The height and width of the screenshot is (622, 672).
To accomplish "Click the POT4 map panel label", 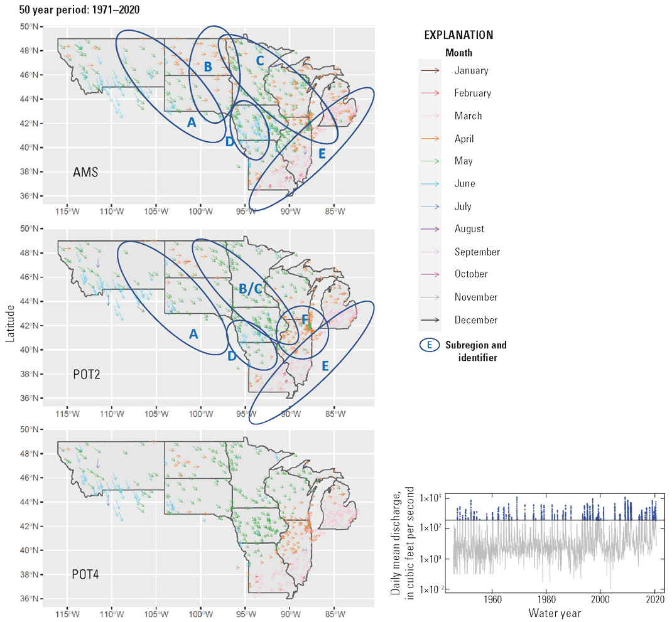I will coord(87,574).
